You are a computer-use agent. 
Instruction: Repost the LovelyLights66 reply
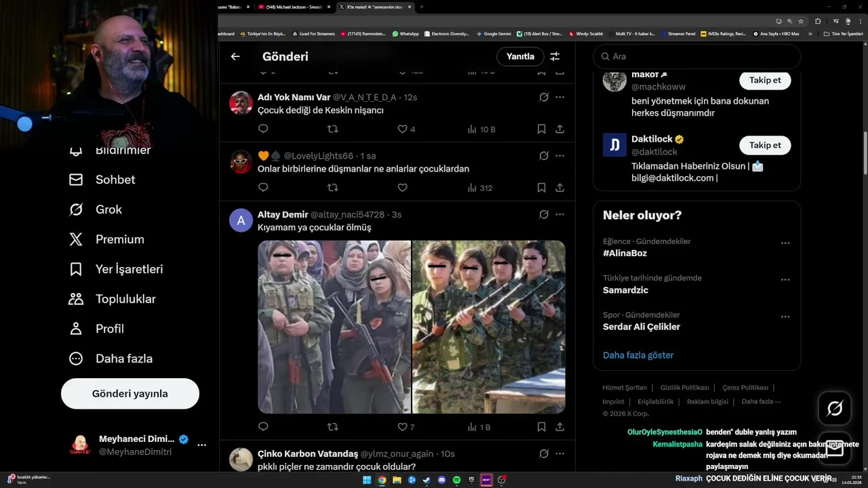332,188
